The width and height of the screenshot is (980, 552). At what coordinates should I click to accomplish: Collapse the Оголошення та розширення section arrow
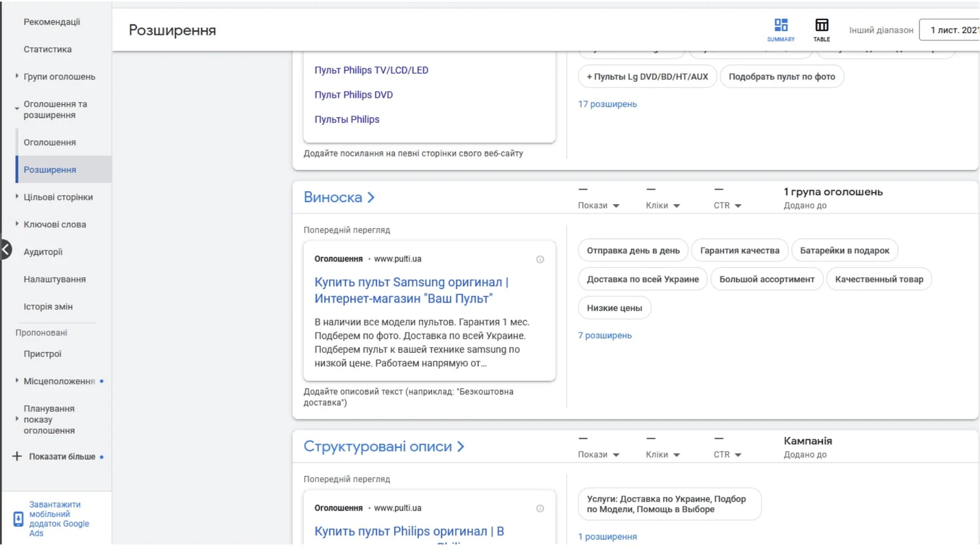point(17,108)
